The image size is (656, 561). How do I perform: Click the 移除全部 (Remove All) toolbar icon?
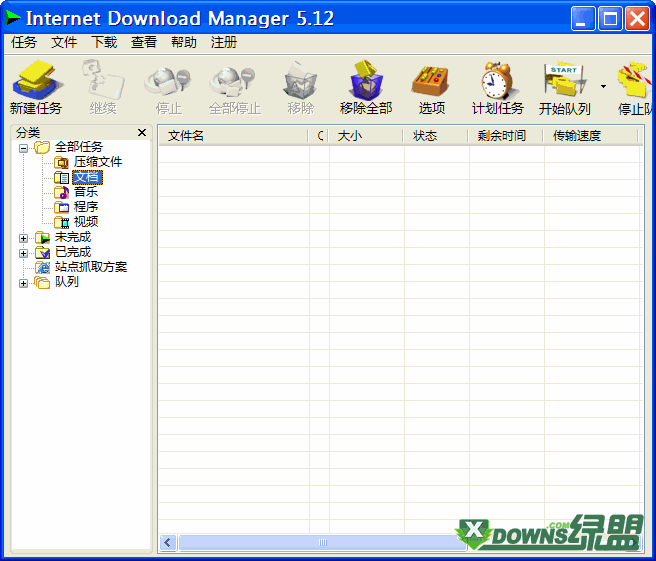(x=366, y=80)
